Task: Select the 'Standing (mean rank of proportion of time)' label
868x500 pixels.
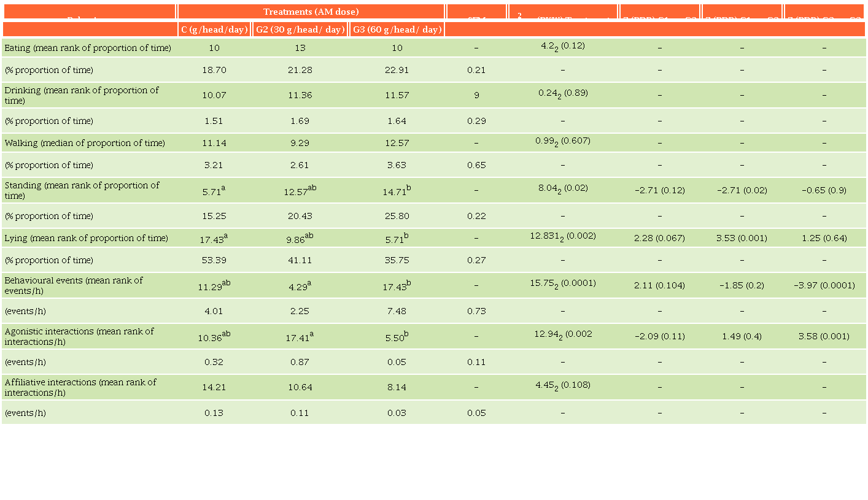Action: click(x=82, y=190)
